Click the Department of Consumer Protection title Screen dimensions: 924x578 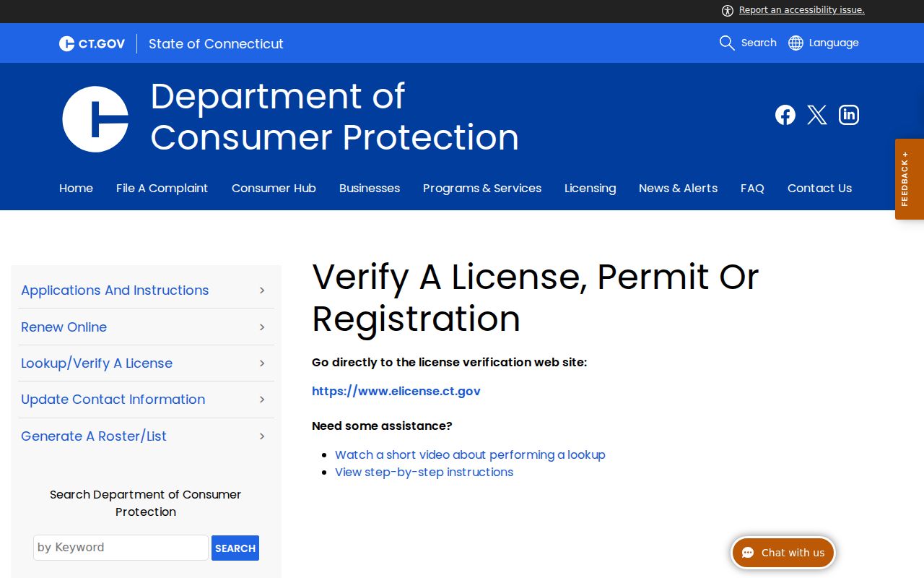pos(334,117)
